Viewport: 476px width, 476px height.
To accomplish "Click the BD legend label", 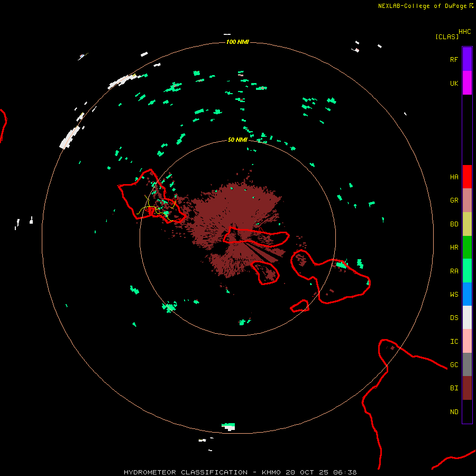I will [454, 224].
